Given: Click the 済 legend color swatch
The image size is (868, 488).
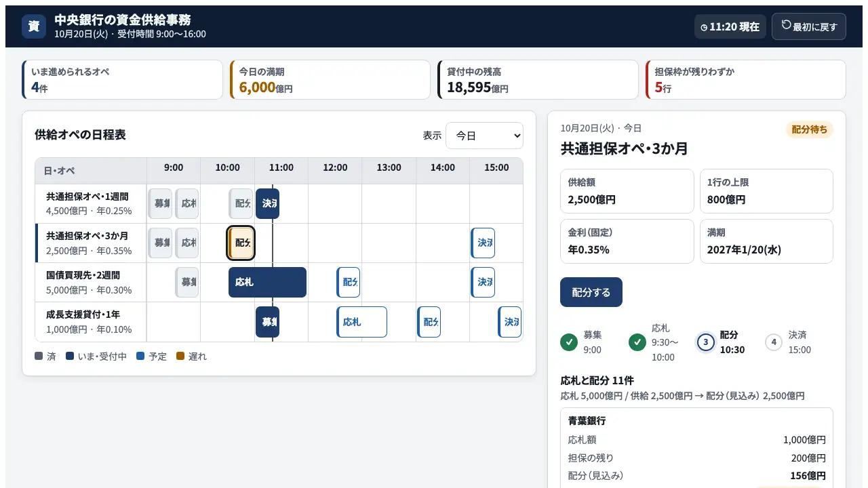Looking at the screenshot, I should 39,356.
